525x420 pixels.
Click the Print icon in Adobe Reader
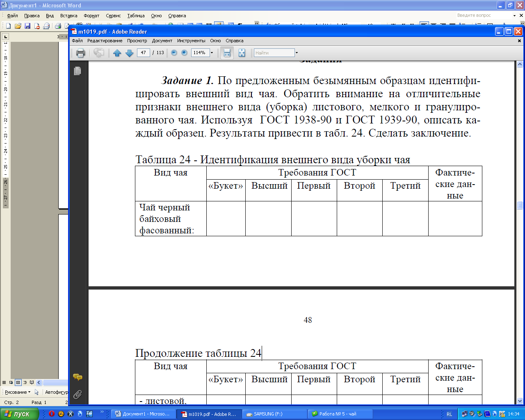click(80, 52)
